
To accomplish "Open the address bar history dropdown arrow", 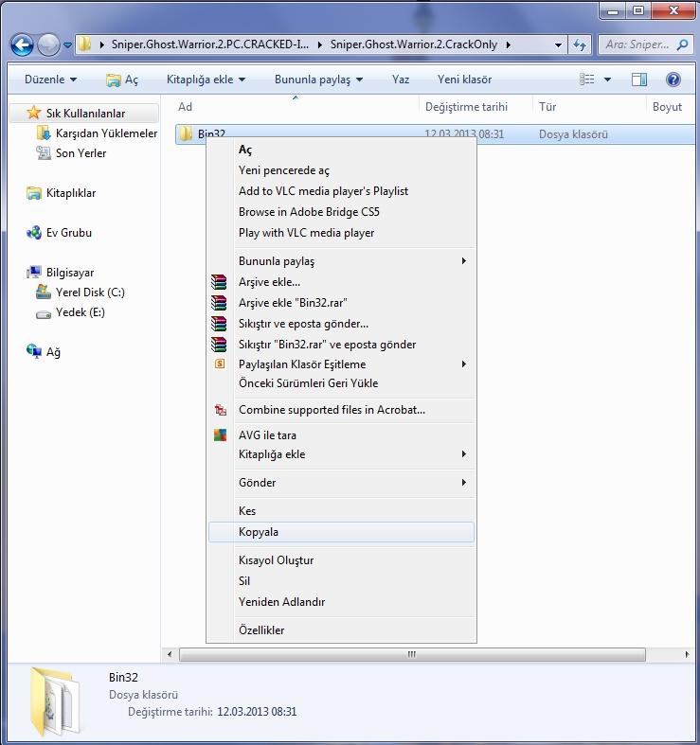I will [x=558, y=45].
